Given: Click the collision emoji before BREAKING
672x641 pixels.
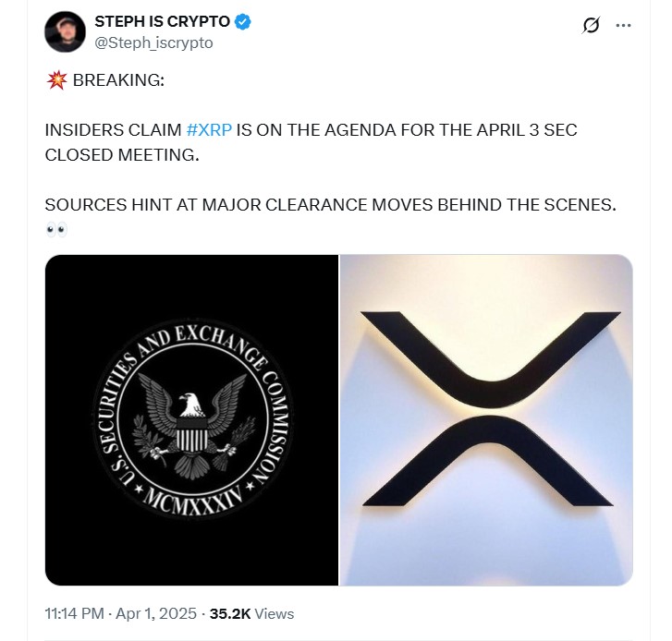Looking at the screenshot, I should click(56, 80).
